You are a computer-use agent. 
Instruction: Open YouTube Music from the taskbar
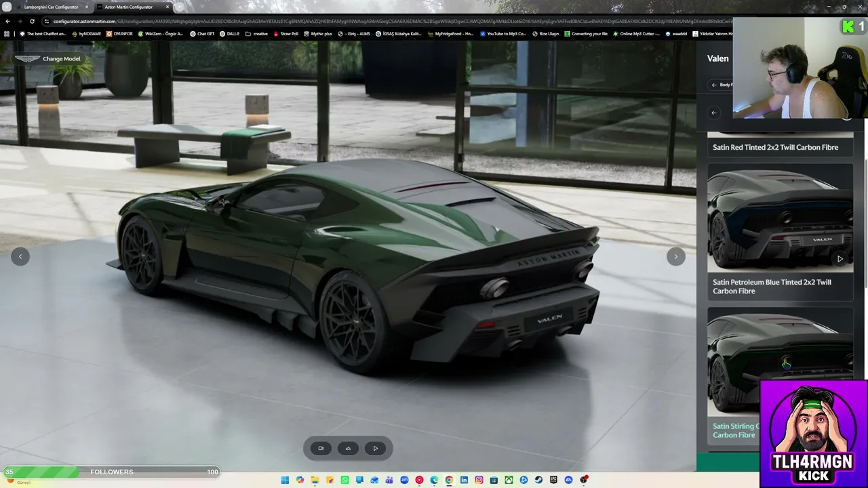coord(419,480)
